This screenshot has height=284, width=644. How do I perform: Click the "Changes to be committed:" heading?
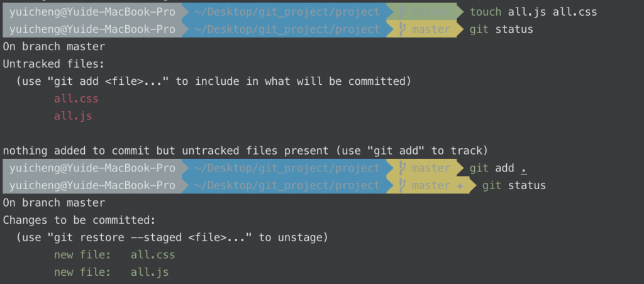[79, 220]
